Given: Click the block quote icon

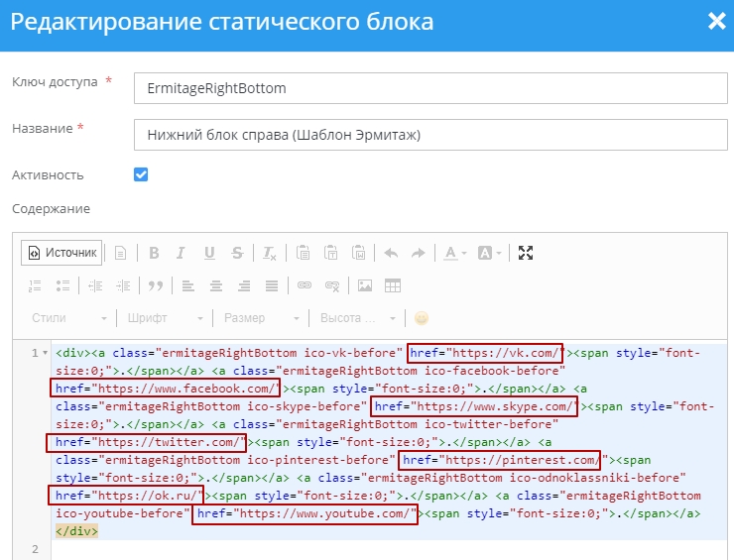Looking at the screenshot, I should pos(155,285).
